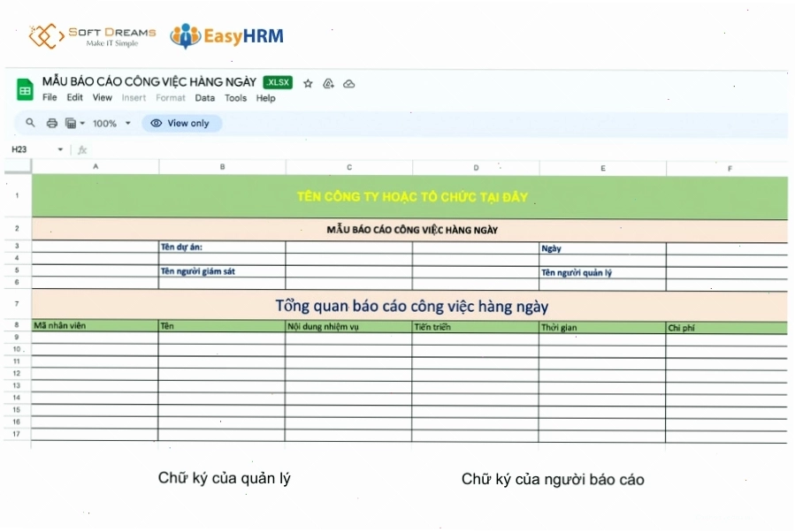
Task: Open the 100% zoom dropdown
Action: click(x=111, y=123)
